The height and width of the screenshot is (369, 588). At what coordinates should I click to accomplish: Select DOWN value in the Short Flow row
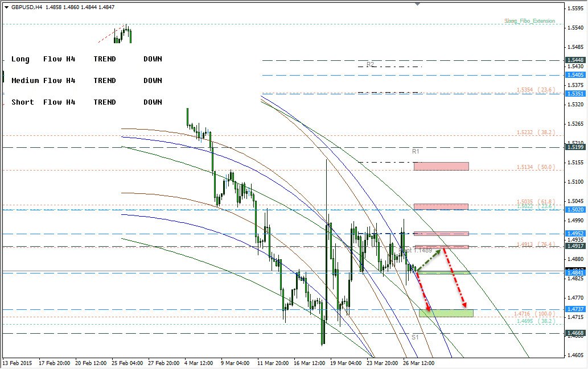(153, 102)
